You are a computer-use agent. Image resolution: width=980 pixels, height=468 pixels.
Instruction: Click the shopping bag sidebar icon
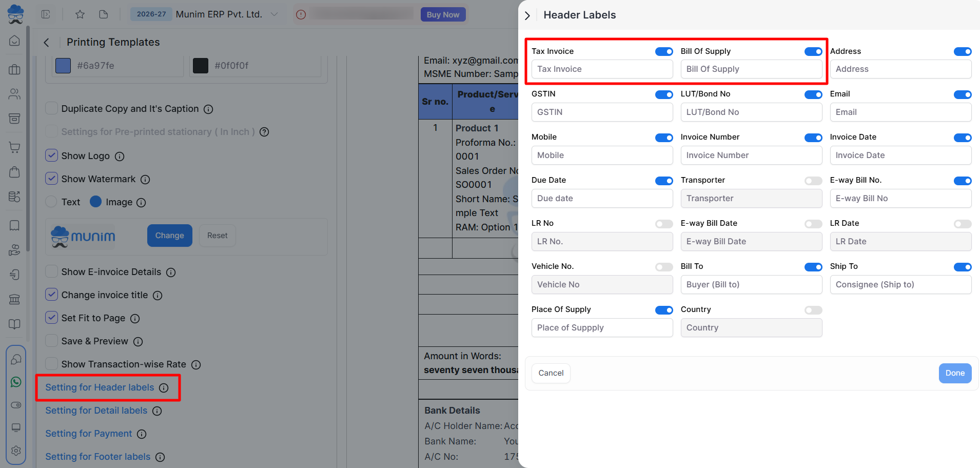coord(15,172)
